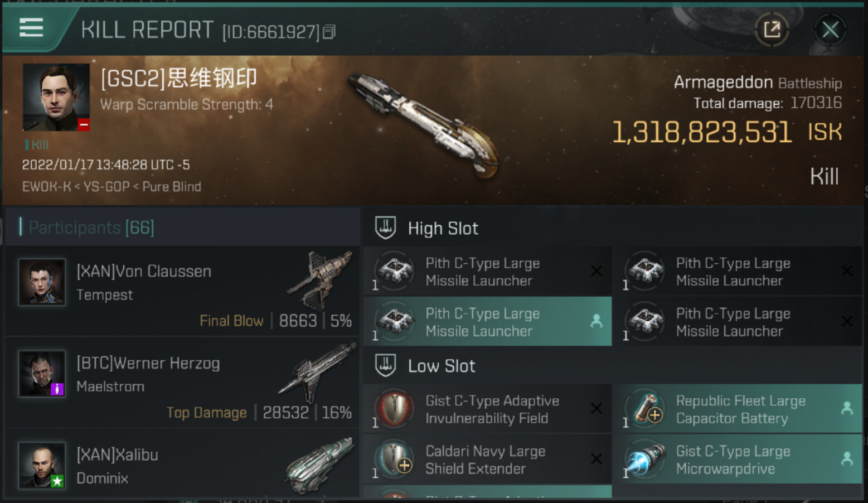This screenshot has width=868, height=503.
Task: Copy the kill report ID
Action: pyautogui.click(x=329, y=32)
